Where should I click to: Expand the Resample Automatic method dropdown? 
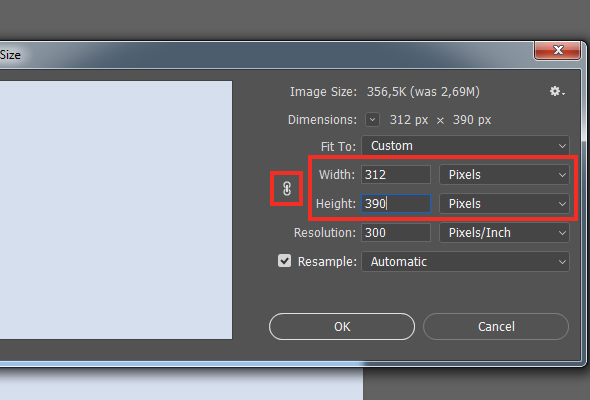point(465,262)
